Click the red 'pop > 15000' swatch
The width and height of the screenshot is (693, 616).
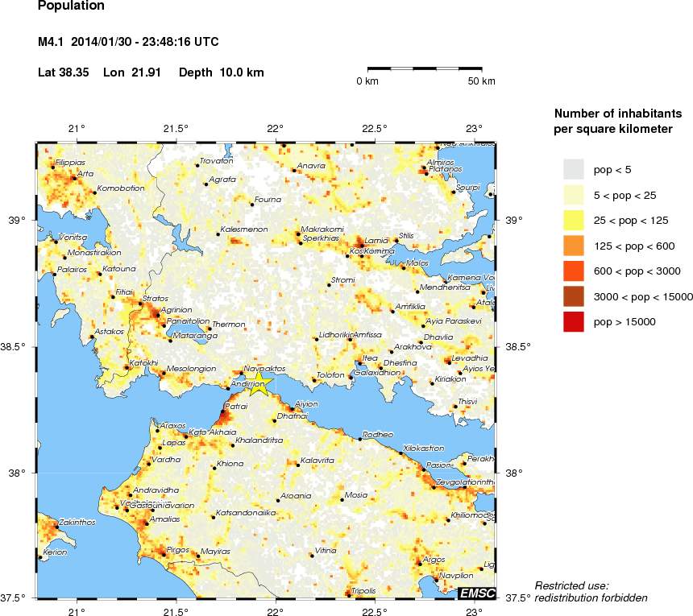coord(573,322)
